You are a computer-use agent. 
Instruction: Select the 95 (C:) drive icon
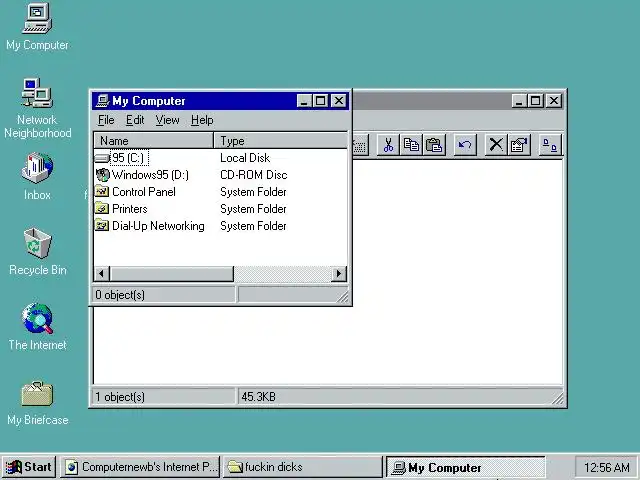pyautogui.click(x=102, y=158)
